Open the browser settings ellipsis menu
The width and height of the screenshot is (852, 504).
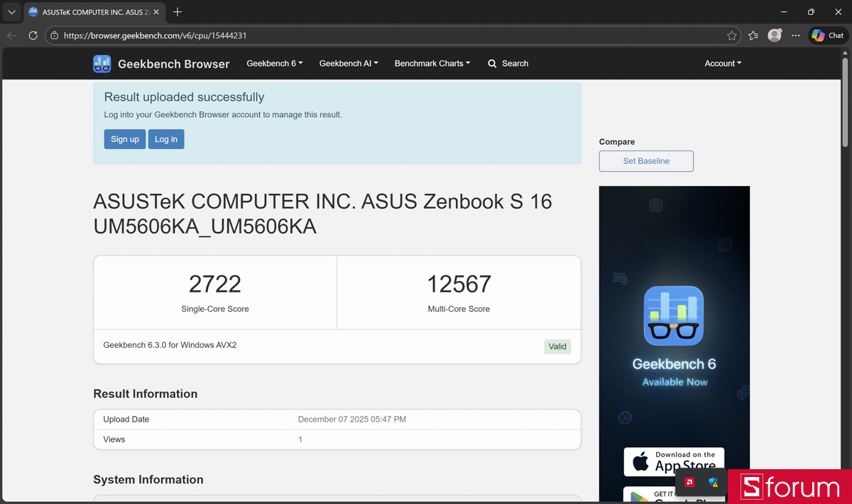795,35
